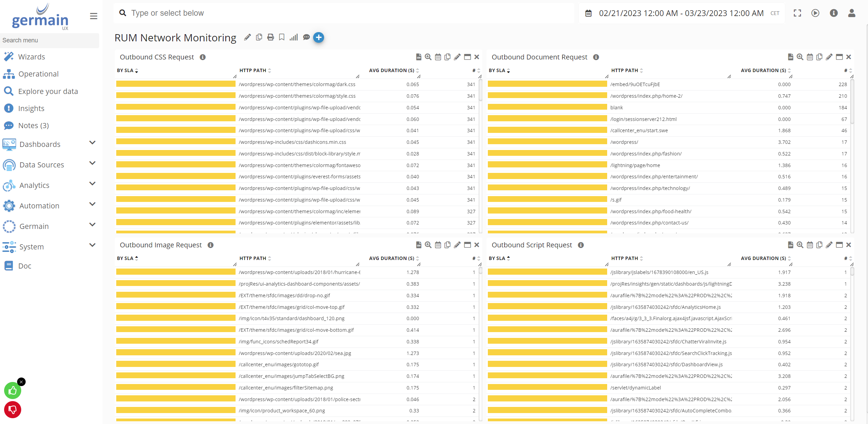Zoom into the Outbound Document Request widget
This screenshot has width=868, height=424.
coord(800,57)
